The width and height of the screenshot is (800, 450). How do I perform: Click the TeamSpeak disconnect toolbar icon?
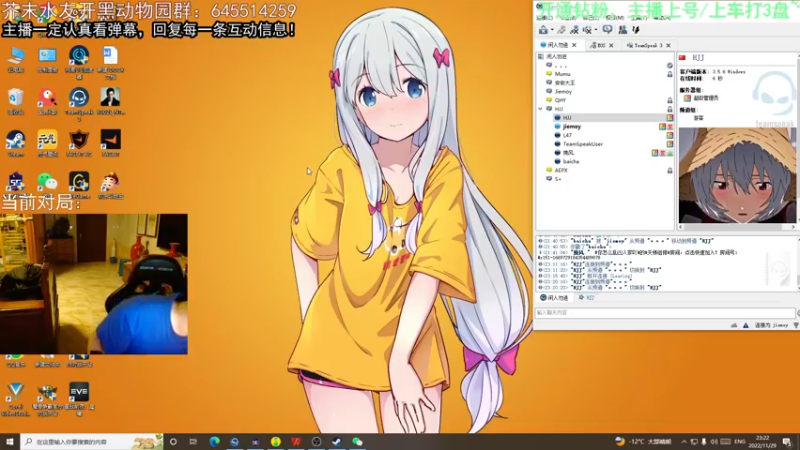[562, 30]
